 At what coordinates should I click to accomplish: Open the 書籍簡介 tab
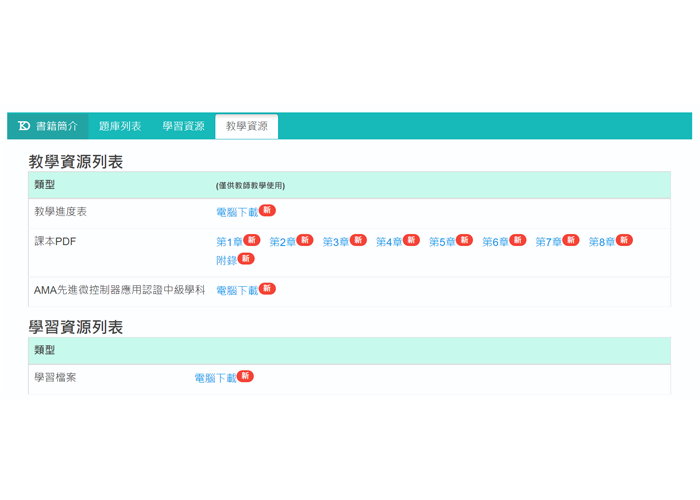(x=56, y=126)
